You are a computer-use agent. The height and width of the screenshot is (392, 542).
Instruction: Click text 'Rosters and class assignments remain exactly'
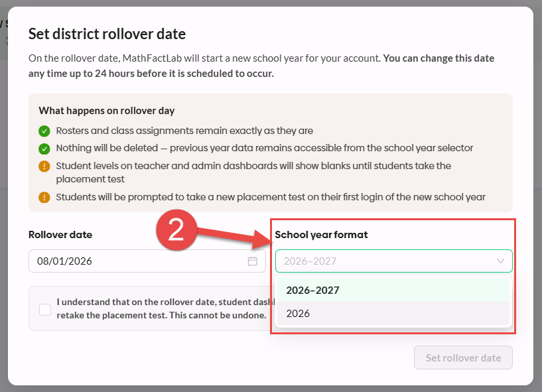point(184,131)
